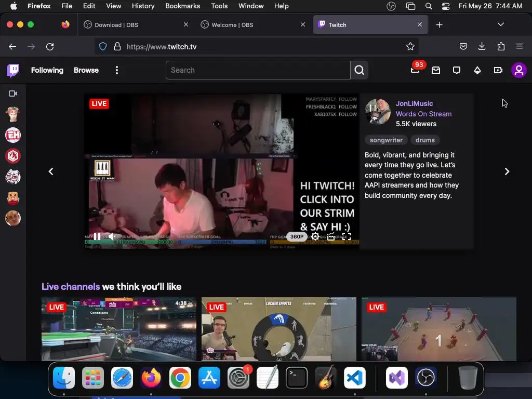532x399 pixels.
Task: Open the View menu in menu bar
Action: 113,6
